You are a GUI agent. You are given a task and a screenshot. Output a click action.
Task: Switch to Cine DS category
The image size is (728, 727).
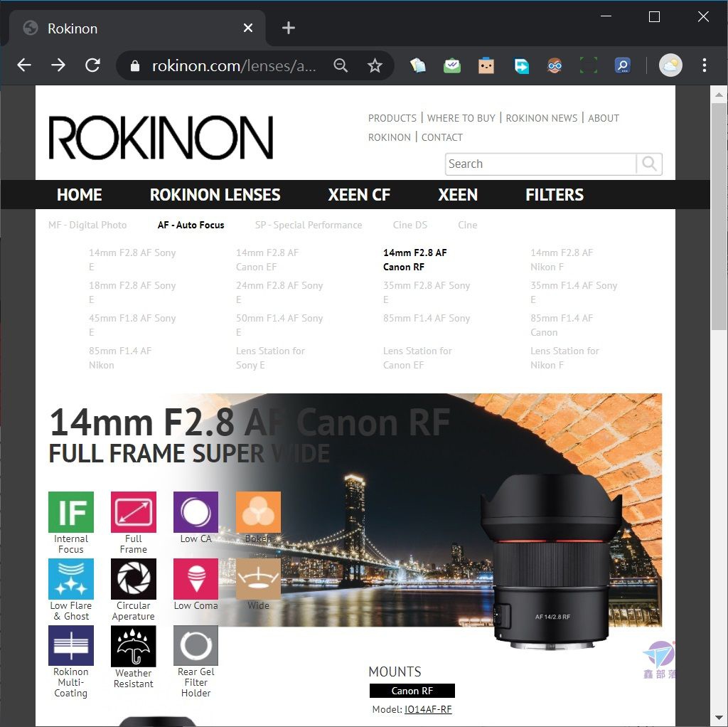tap(410, 225)
